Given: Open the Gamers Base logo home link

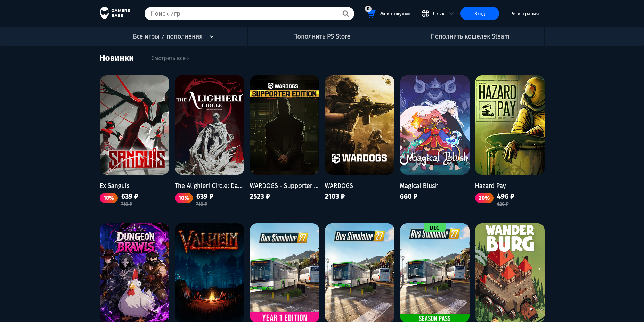Looking at the screenshot, I should pyautogui.click(x=115, y=13).
